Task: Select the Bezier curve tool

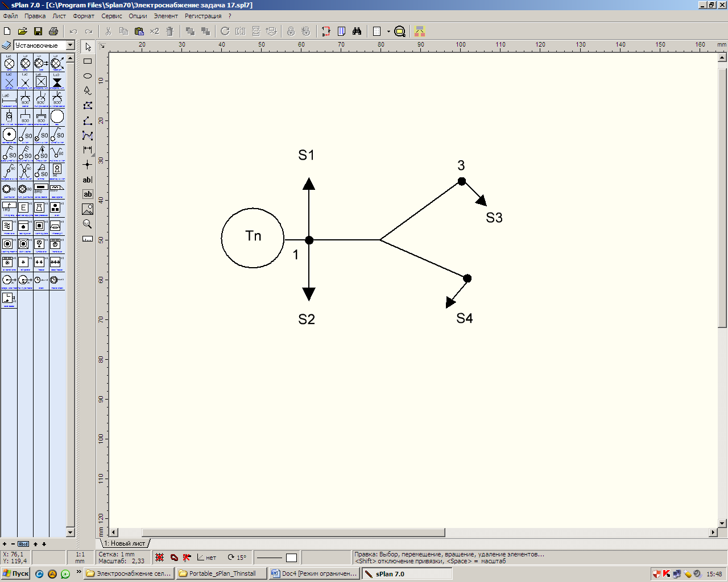Action: (88, 135)
